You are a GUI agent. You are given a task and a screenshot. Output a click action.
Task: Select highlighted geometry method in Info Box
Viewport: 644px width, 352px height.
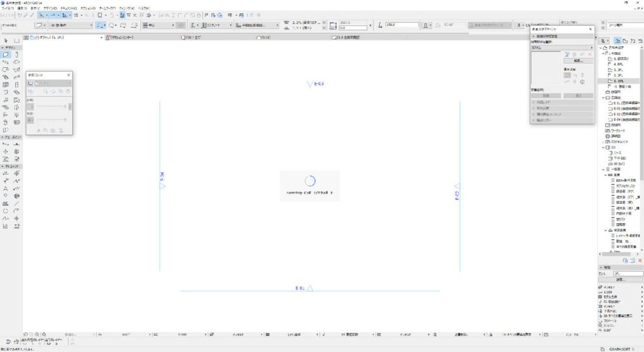click(x=100, y=25)
